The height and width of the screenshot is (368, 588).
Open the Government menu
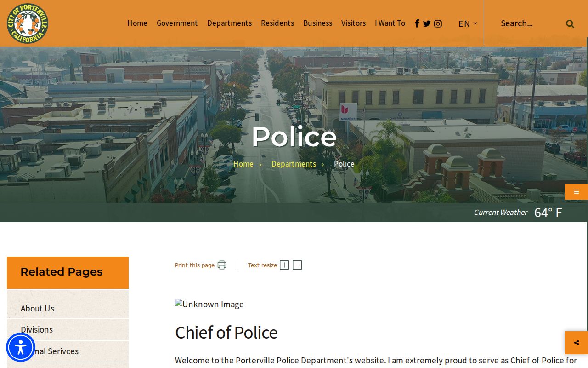click(x=177, y=23)
